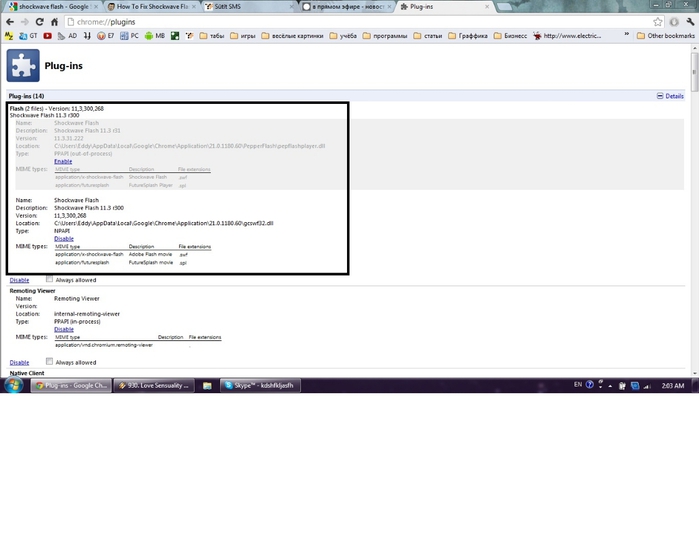Open the программы bookmarks folder
This screenshot has height=560, width=699.
[x=385, y=36]
